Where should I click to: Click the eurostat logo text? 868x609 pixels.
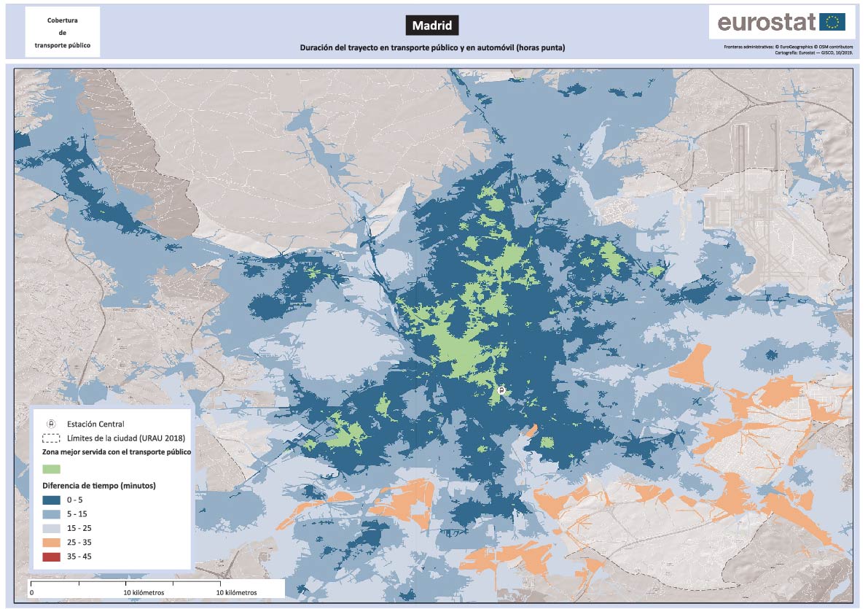point(766,23)
